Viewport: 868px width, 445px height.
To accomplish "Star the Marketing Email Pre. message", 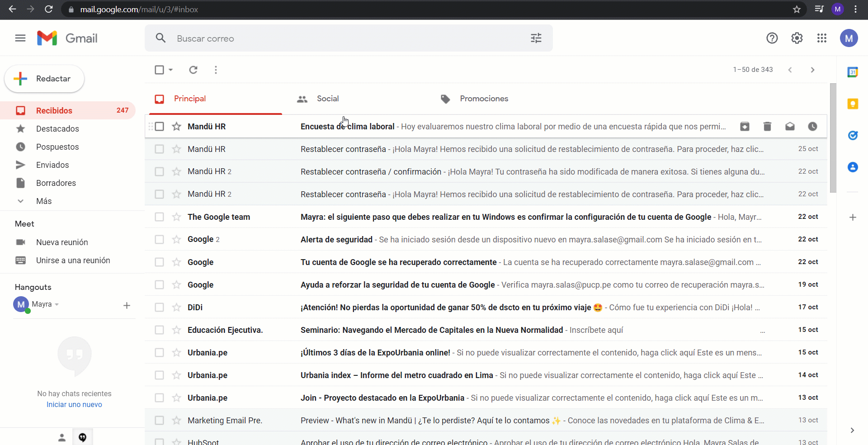I will [176, 421].
